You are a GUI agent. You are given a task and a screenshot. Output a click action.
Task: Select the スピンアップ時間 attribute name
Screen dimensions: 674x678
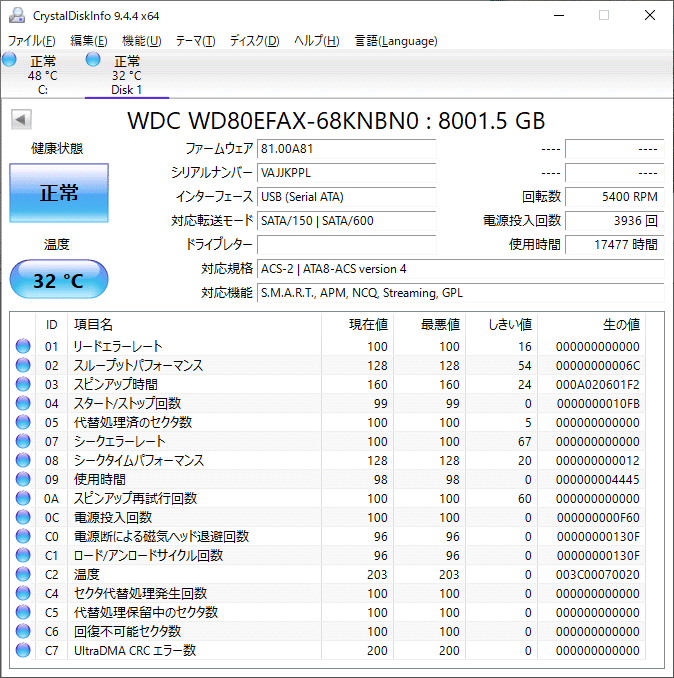point(115,384)
